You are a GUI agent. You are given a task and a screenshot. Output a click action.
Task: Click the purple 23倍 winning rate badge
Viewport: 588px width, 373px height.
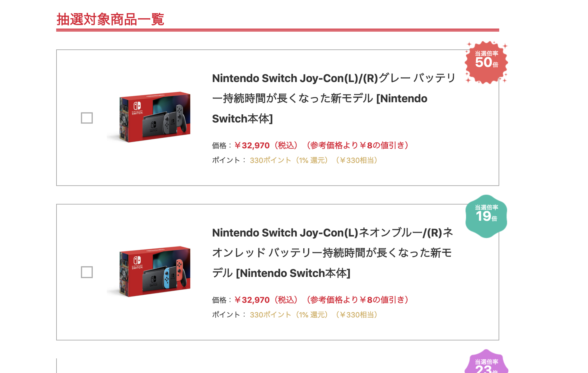[486, 361]
